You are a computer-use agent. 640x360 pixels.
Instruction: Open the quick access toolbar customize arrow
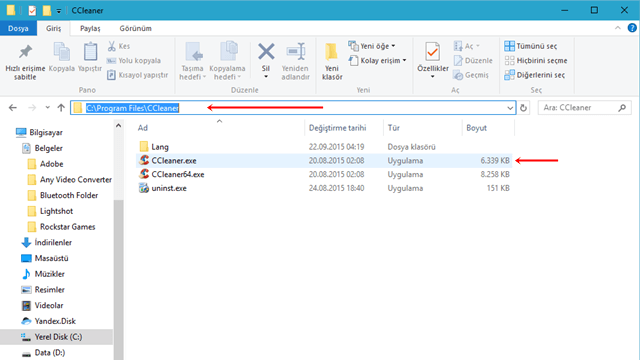[x=59, y=11]
